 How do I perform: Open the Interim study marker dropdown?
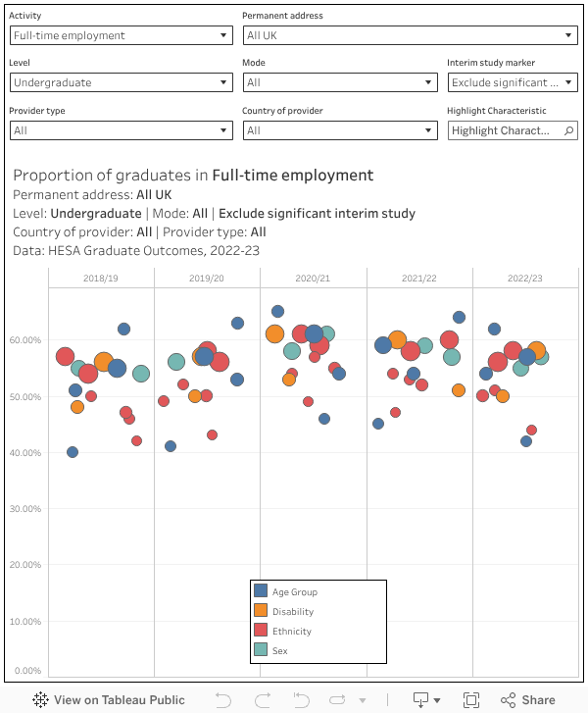pyautogui.click(x=513, y=82)
